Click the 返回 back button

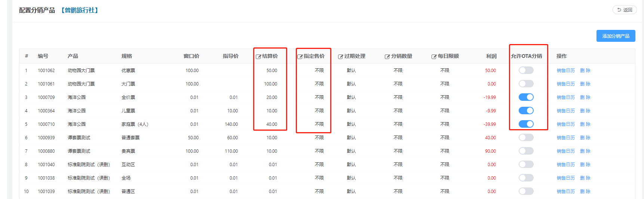pyautogui.click(x=624, y=10)
